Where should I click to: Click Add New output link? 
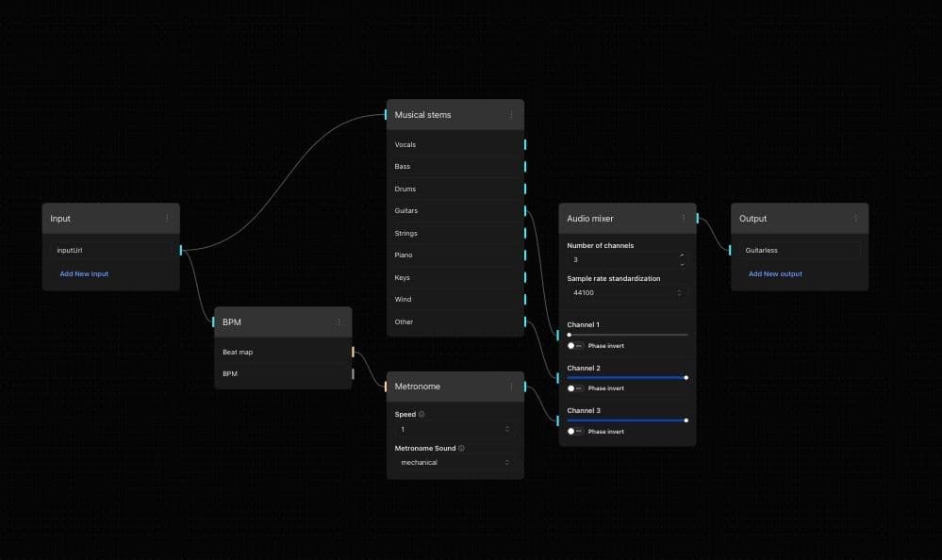[x=775, y=274]
